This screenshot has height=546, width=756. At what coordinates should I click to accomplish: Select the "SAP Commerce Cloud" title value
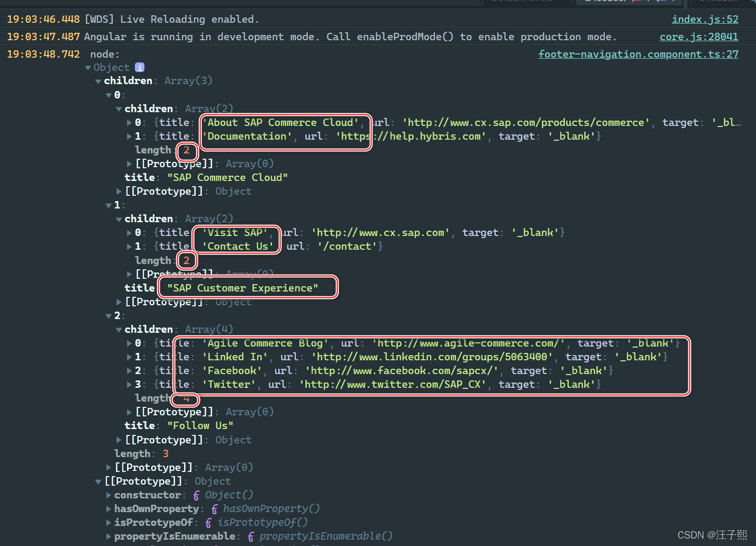(227, 177)
